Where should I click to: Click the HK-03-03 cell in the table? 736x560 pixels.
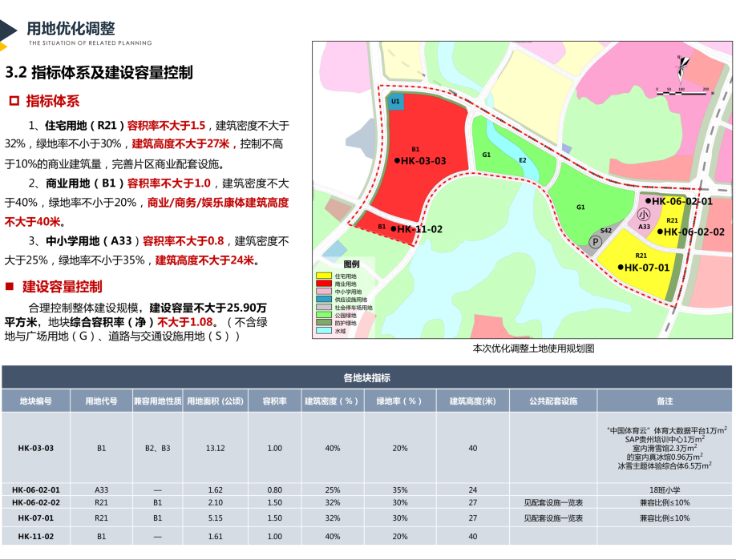click(35, 449)
